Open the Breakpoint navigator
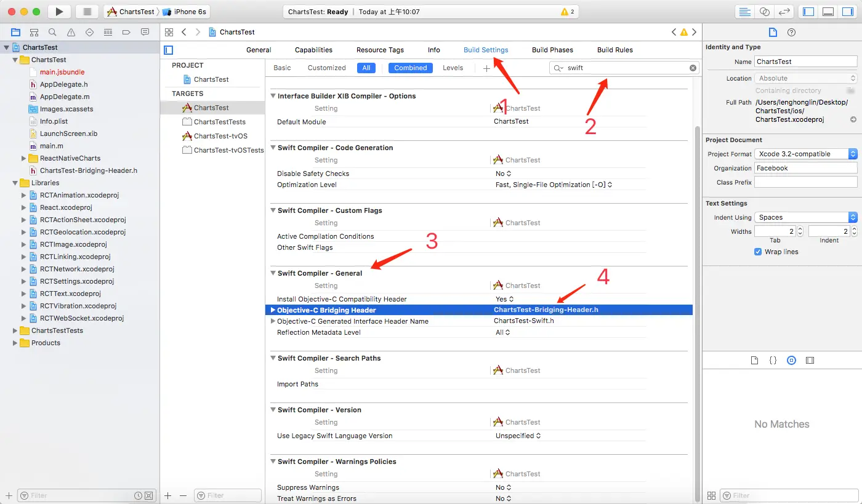This screenshot has height=504, width=862. point(127,32)
